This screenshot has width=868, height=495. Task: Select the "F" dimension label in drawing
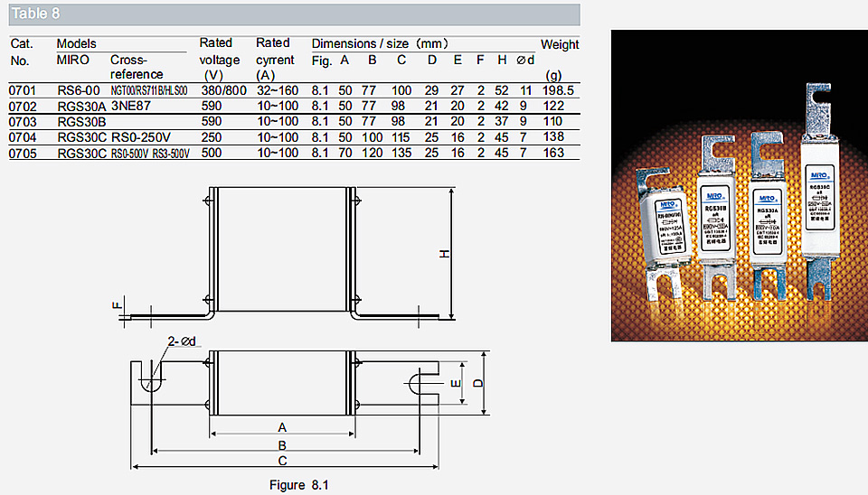(x=117, y=304)
